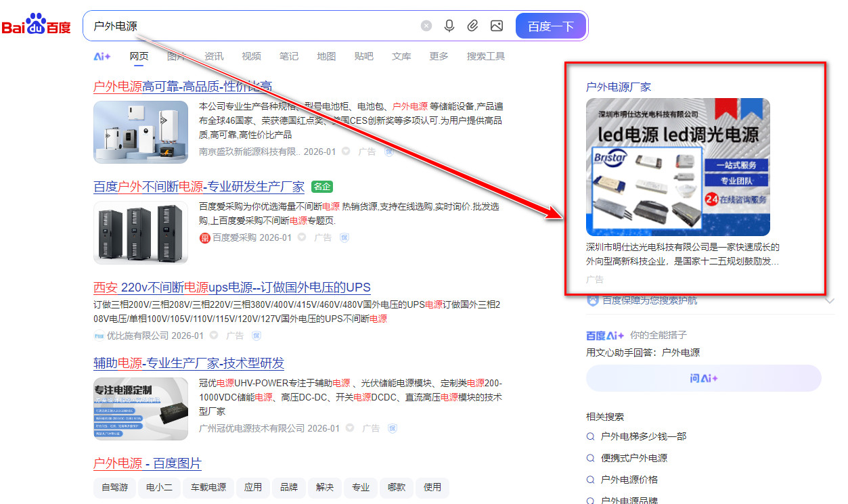Viewport: 848px width, 504px height.
Task: Click the blue paw icon beside 百度保障为您搜索护航
Action: [592, 300]
